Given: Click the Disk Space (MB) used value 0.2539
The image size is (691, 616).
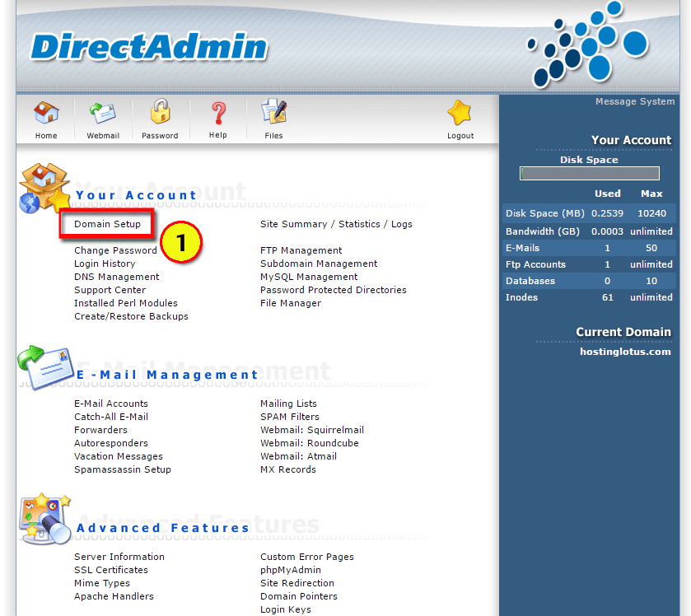Looking at the screenshot, I should coord(607,213).
